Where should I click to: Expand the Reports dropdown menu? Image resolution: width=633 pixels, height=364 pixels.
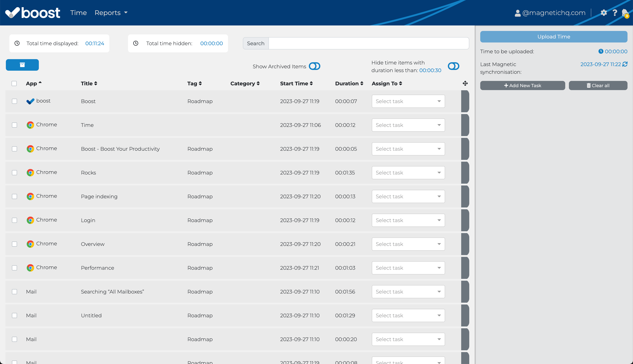click(111, 12)
